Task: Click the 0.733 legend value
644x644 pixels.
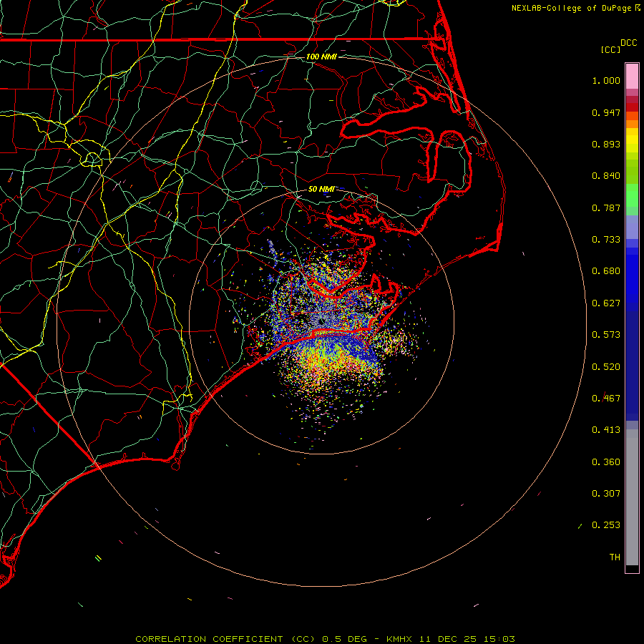Action: coord(606,240)
